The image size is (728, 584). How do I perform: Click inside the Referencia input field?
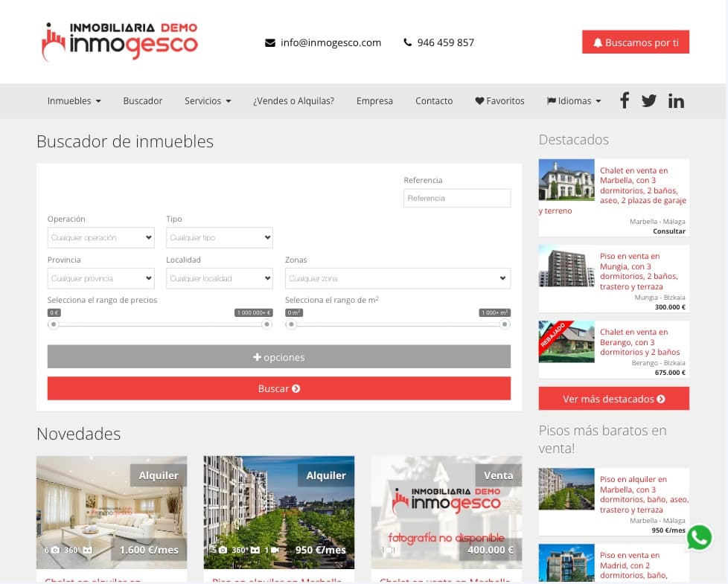coord(456,198)
